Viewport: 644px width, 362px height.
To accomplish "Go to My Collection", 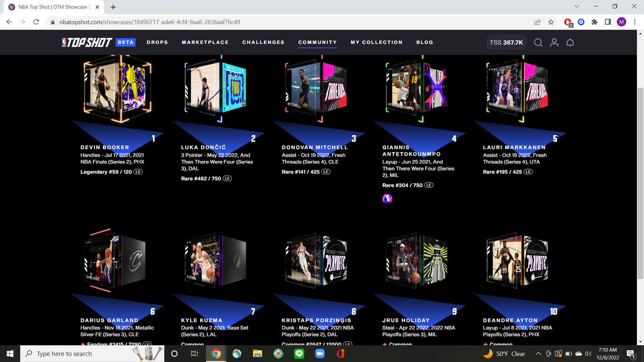I will (x=376, y=42).
